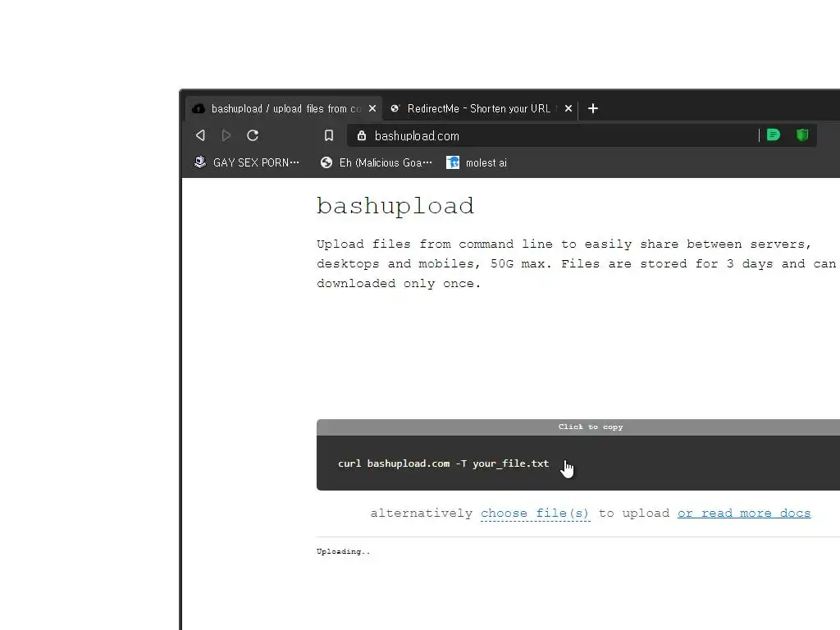The height and width of the screenshot is (630, 840).
Task: Click the first bookmark's computer icon
Action: pos(200,162)
